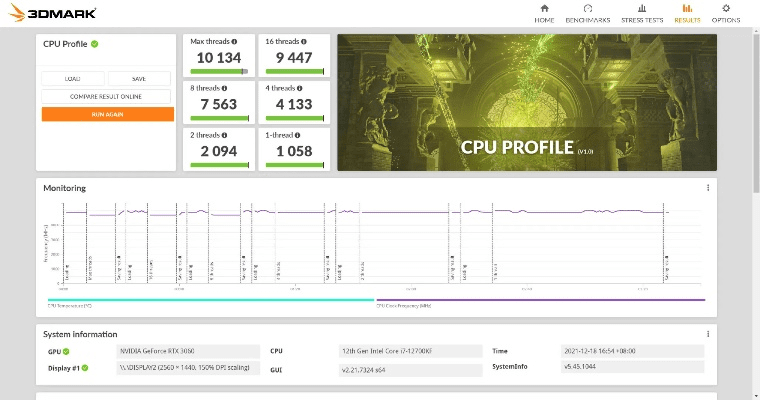Go to the Home tab
Screen dimensions: 760x400
coord(544,13)
